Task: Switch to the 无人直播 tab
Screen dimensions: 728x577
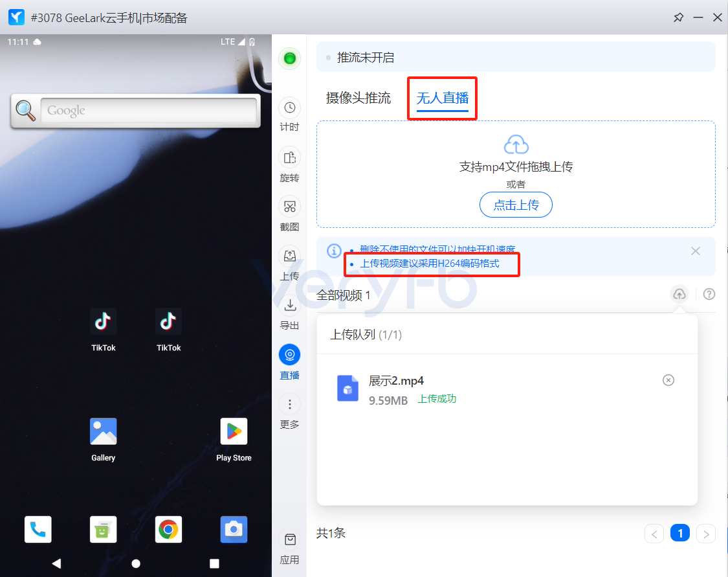Action: [x=442, y=98]
